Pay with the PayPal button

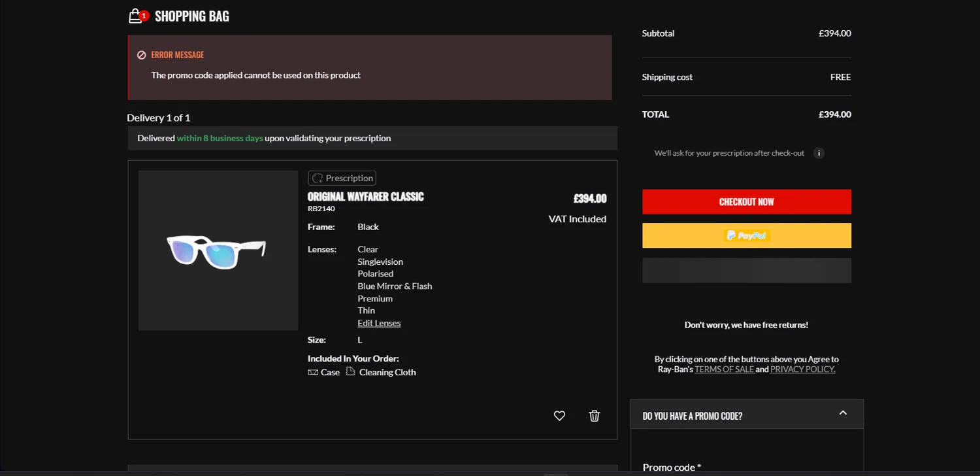click(747, 235)
